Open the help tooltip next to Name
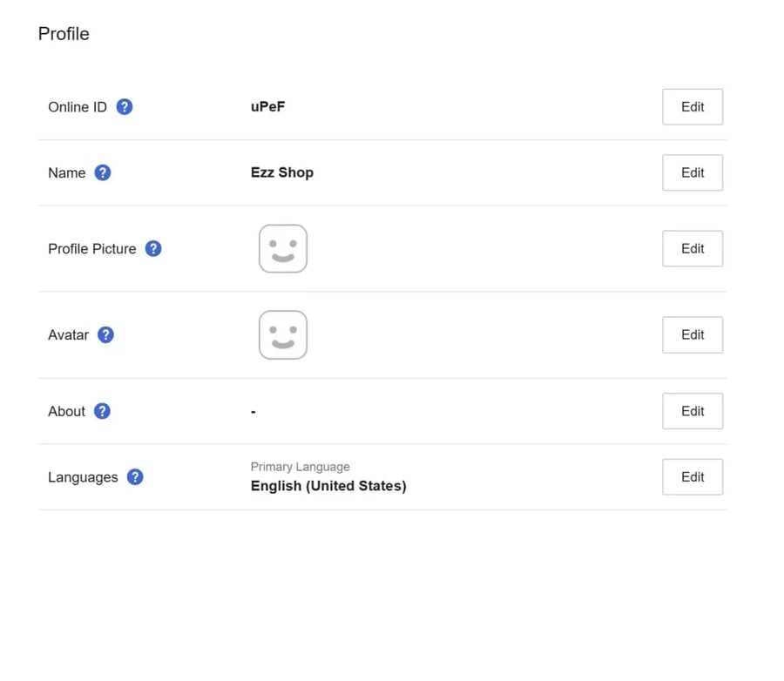Screen dimensions: 784x681 pyautogui.click(x=103, y=172)
